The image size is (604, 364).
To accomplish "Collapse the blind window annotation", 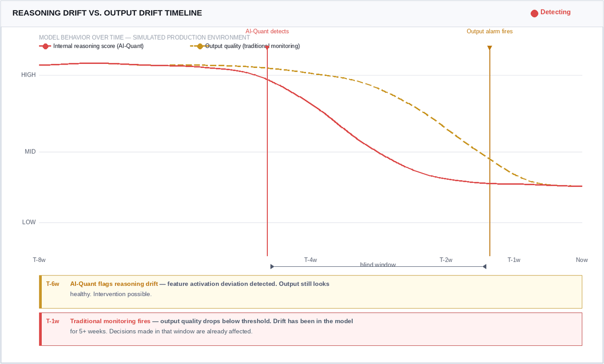I will click(377, 265).
